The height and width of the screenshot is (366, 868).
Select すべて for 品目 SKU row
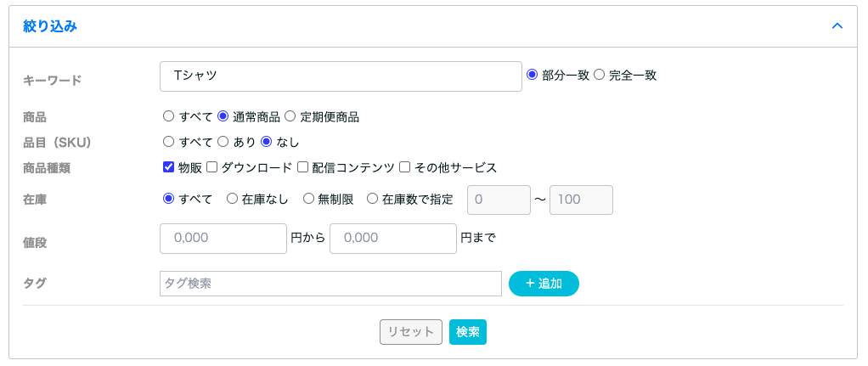pyautogui.click(x=168, y=142)
